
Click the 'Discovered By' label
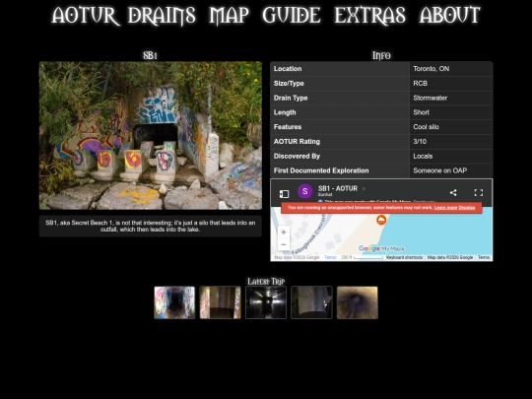pyautogui.click(x=297, y=156)
